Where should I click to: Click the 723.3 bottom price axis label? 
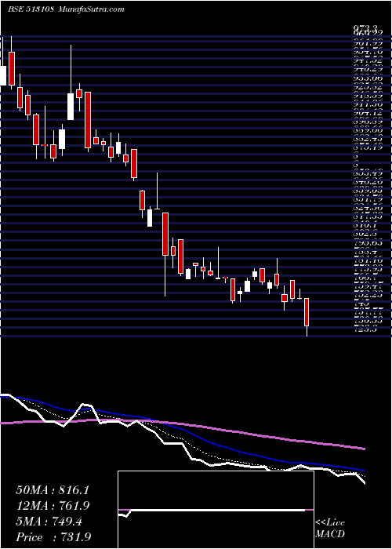pyautogui.click(x=365, y=330)
